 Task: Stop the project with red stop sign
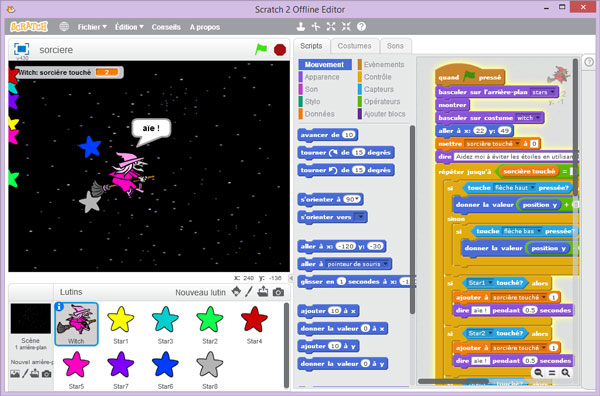click(x=280, y=50)
